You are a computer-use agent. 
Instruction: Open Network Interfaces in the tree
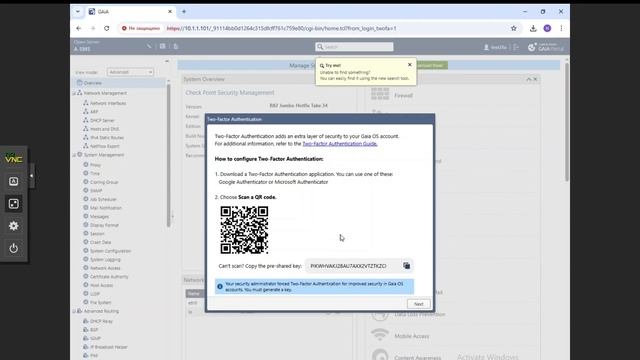pyautogui.click(x=108, y=103)
